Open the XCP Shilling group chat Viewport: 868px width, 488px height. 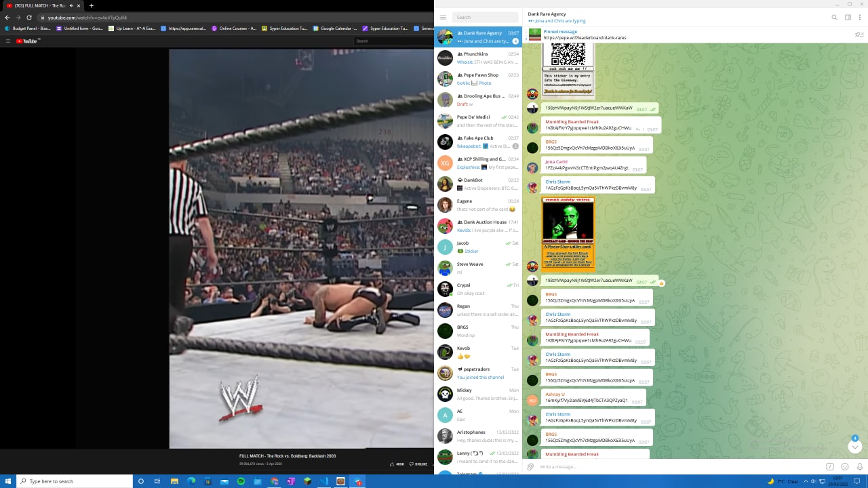[478, 163]
